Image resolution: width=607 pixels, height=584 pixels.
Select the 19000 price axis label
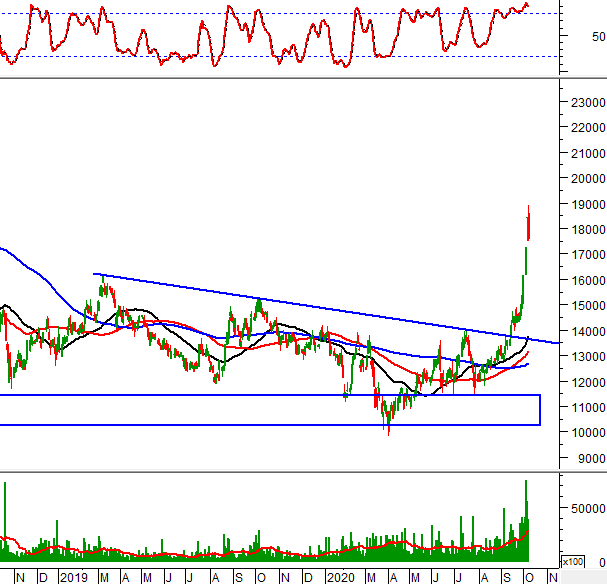588,204
